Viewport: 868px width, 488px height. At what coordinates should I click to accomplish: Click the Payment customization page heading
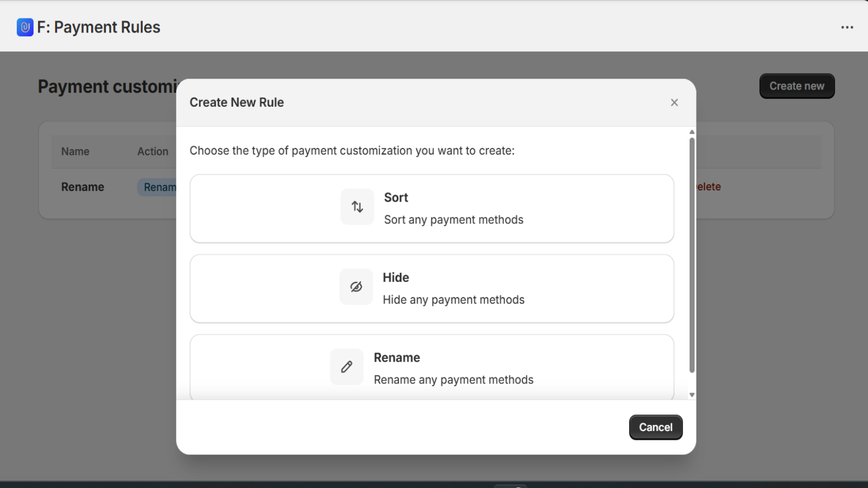[x=108, y=86]
